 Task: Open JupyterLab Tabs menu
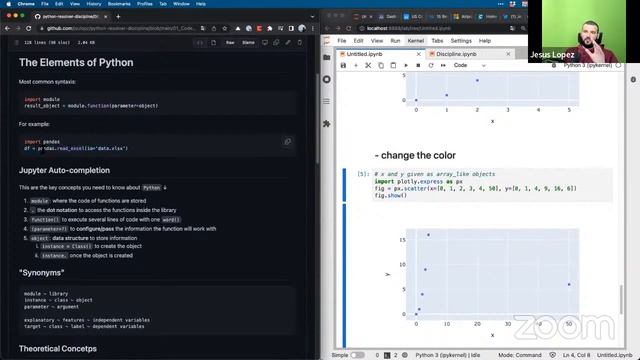[437, 41]
